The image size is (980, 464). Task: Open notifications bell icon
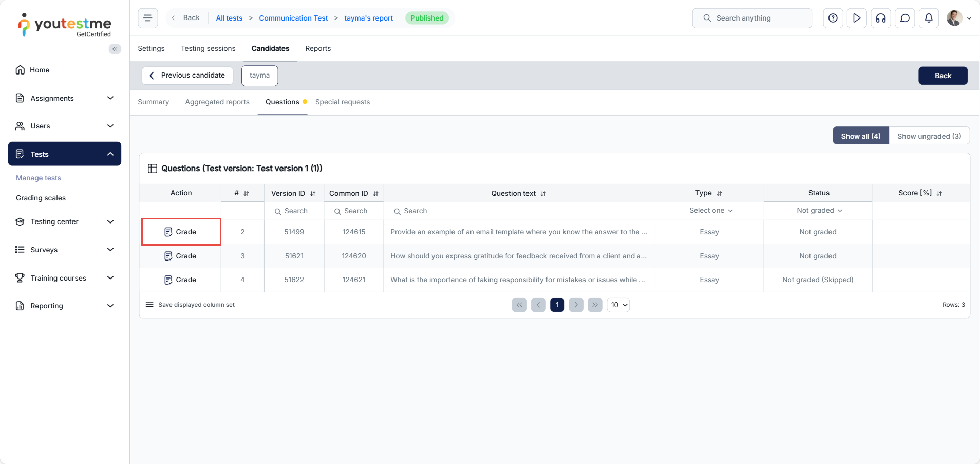point(928,18)
